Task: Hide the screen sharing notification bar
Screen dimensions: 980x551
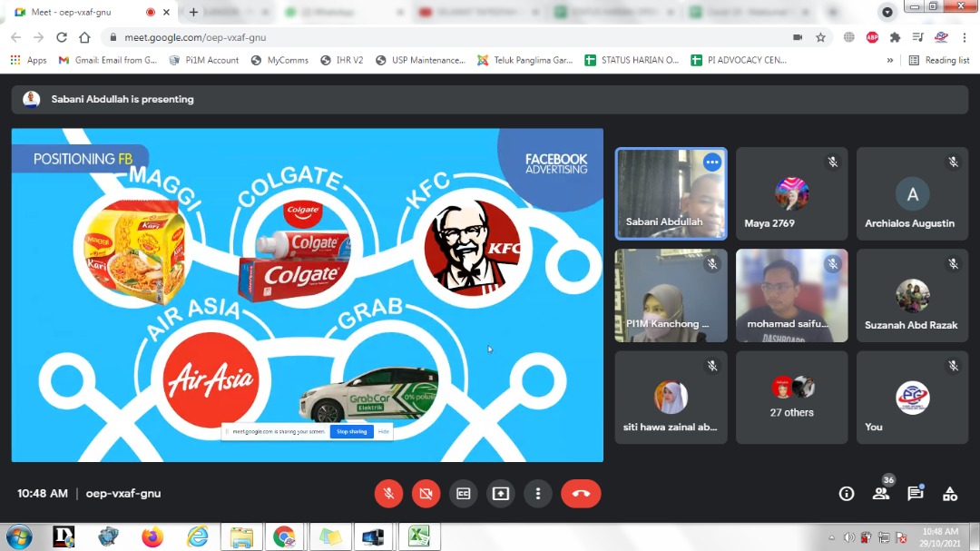Action: coord(384,431)
